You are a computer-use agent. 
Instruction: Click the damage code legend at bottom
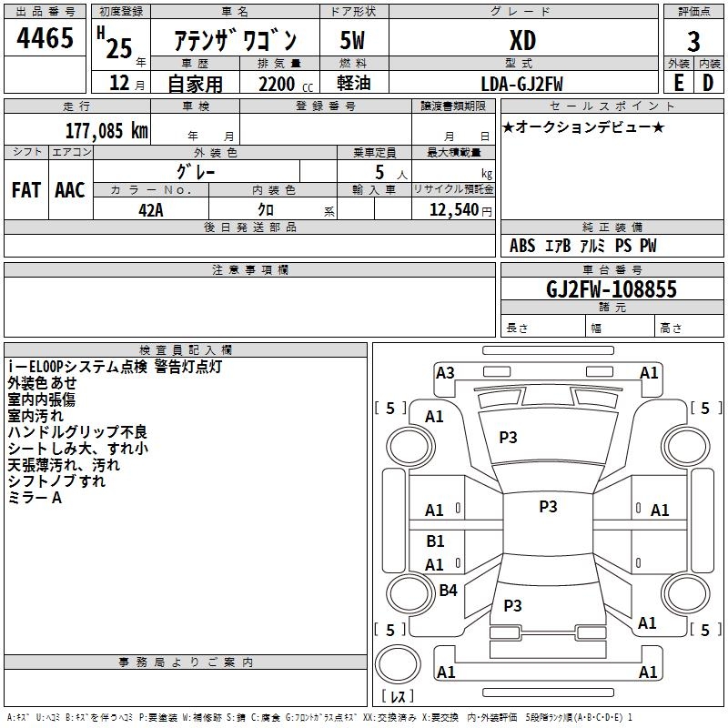click(x=319, y=718)
